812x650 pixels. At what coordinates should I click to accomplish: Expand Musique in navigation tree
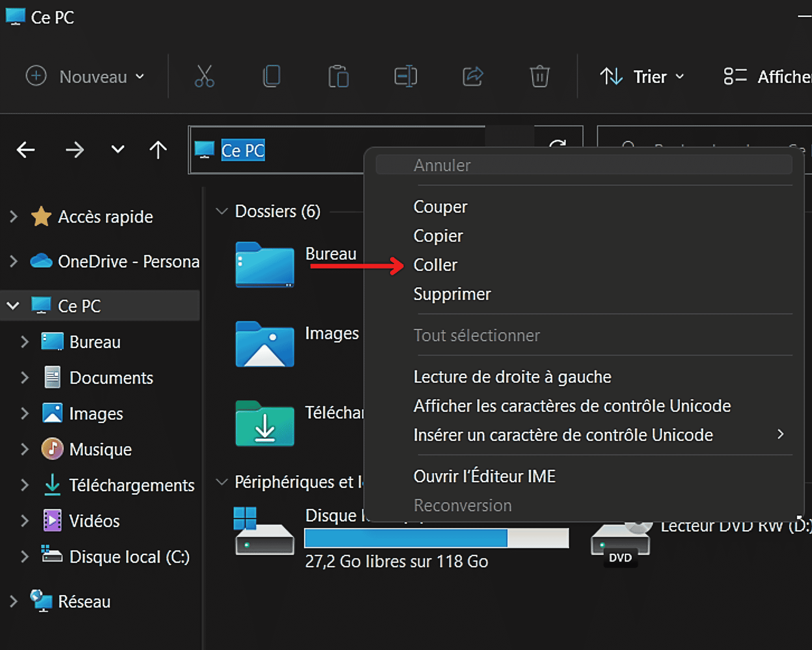(x=25, y=449)
